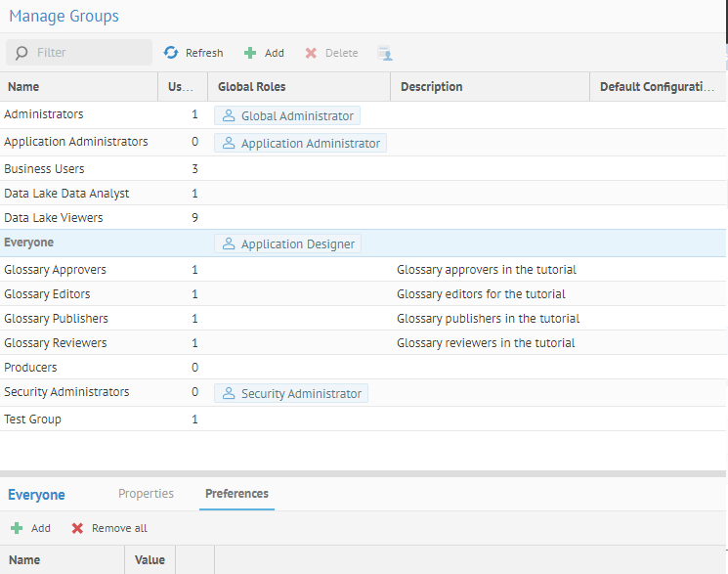Click the Description column header
The height and width of the screenshot is (574, 728).
coord(489,86)
